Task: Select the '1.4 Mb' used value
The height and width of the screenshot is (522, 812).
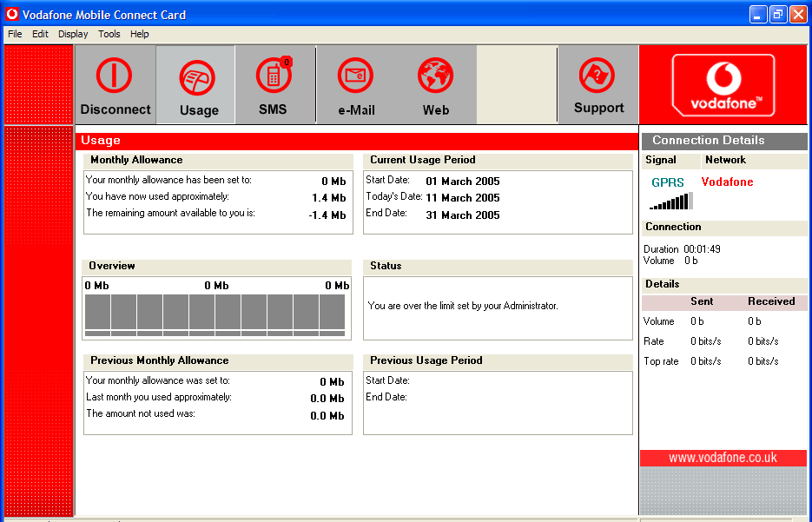Action: pos(329,198)
